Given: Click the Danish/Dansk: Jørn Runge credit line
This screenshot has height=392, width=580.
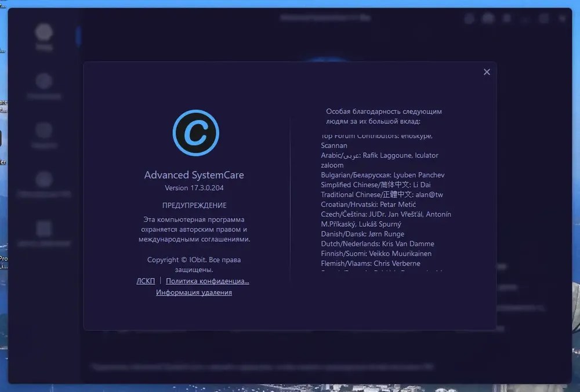Looking at the screenshot, I should (x=362, y=234).
